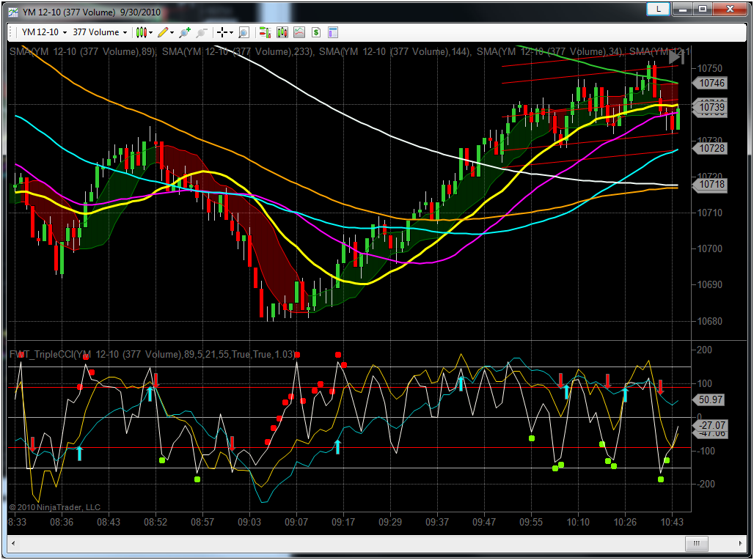754x560 pixels.
Task: Expand the crosshair cursor dropdown arrow
Action: pos(231,32)
